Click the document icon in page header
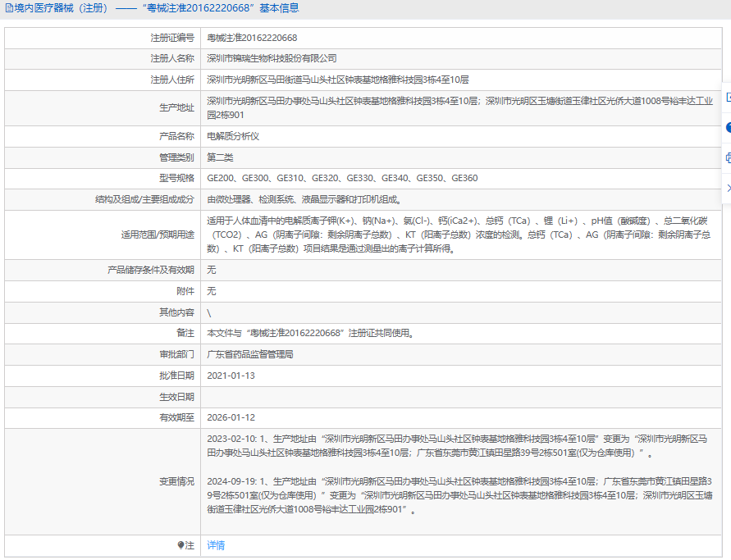Viewport: 731px width, 560px height. tap(8, 8)
